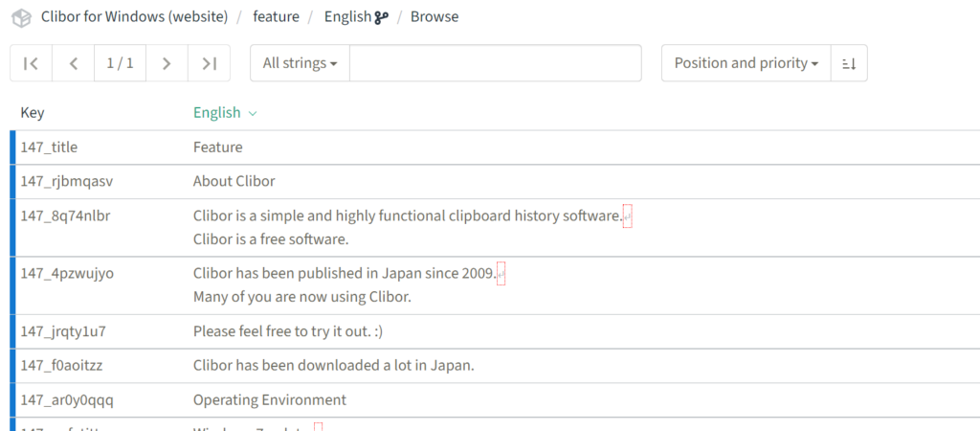
Task: Open the 'Feature' string
Action: (x=218, y=147)
